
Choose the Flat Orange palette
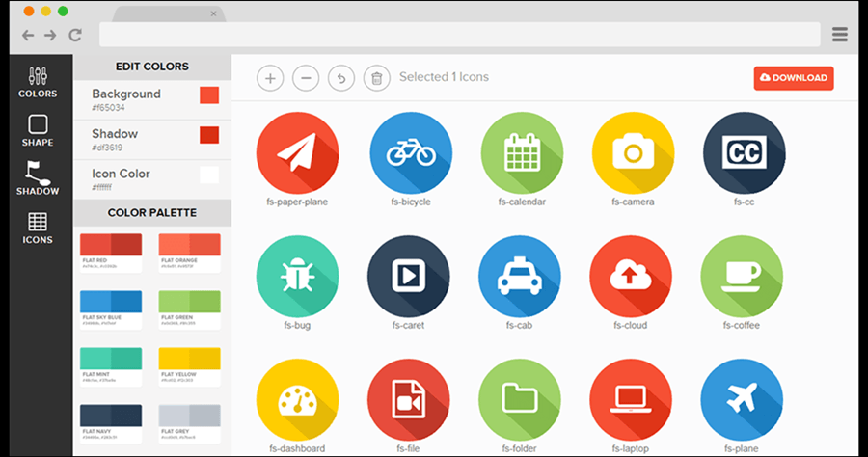pyautogui.click(x=189, y=253)
